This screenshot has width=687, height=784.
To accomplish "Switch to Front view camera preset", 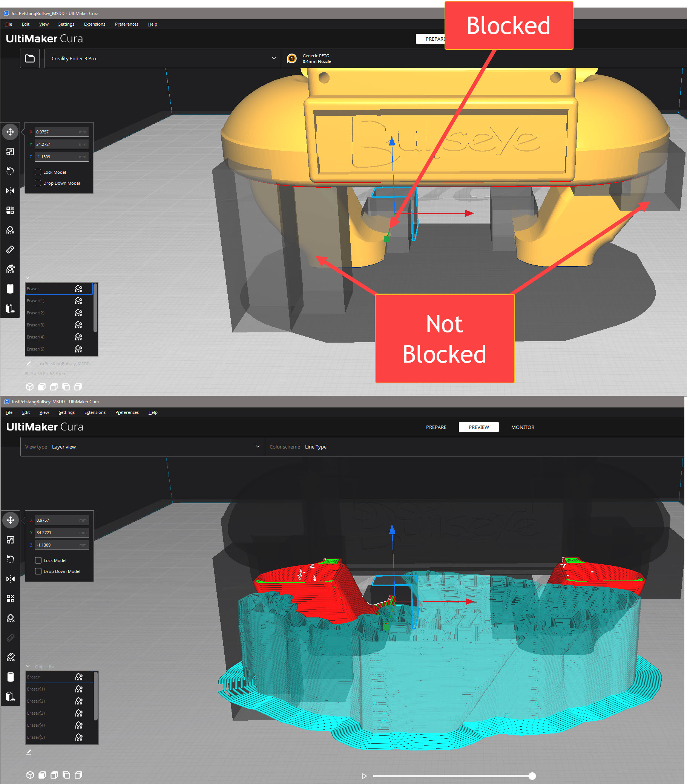I will 42,387.
